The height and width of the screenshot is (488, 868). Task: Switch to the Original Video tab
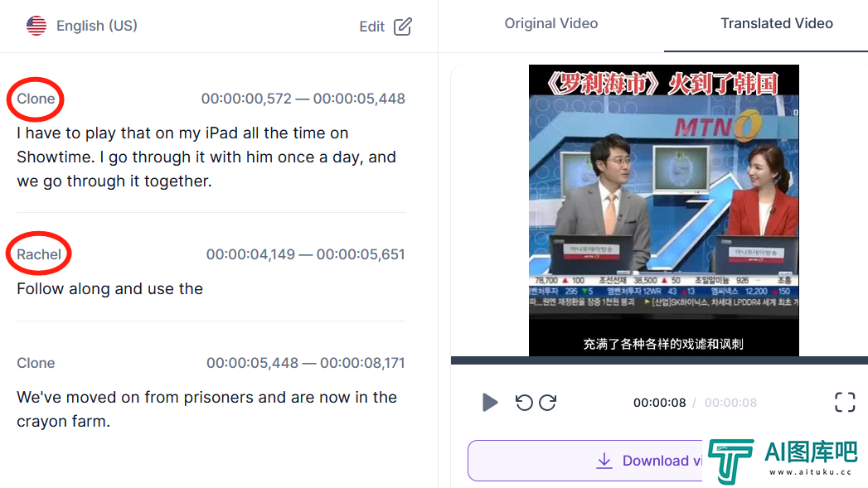550,23
